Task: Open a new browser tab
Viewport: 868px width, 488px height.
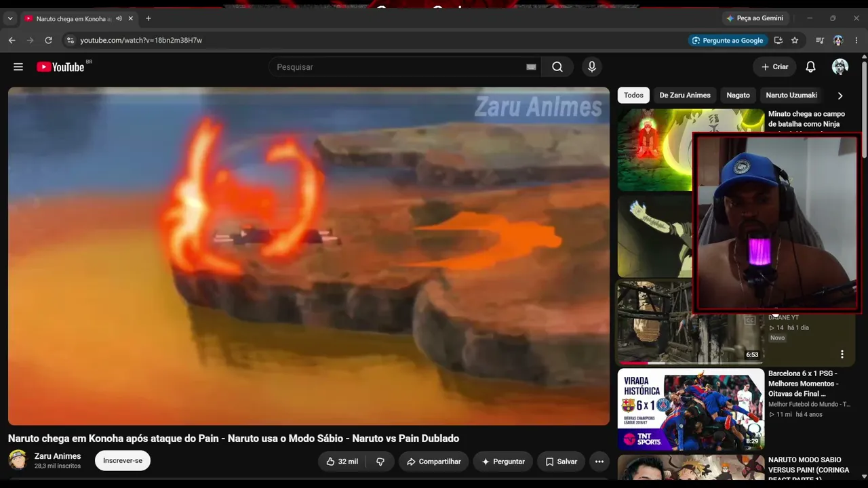Action: [x=149, y=19]
